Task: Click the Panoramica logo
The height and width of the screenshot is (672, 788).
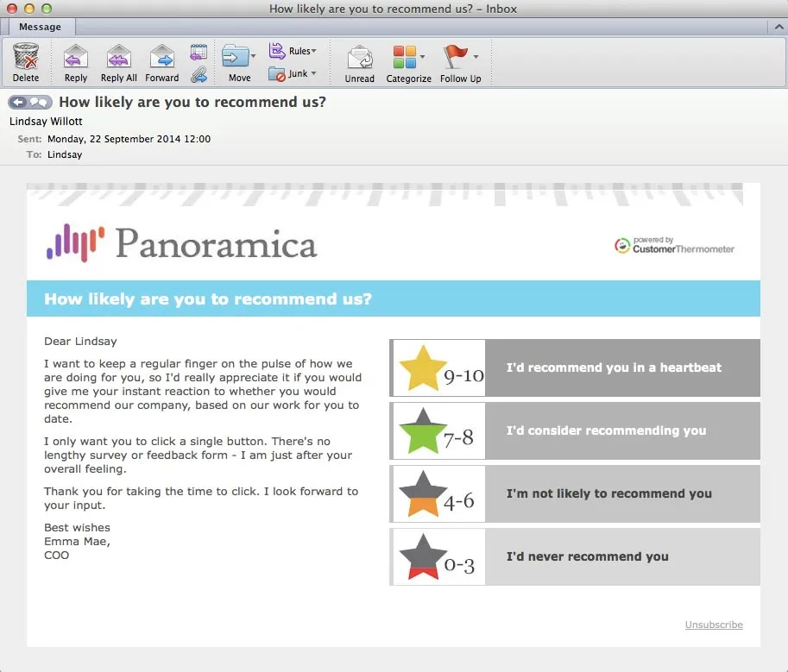Action: (x=181, y=243)
